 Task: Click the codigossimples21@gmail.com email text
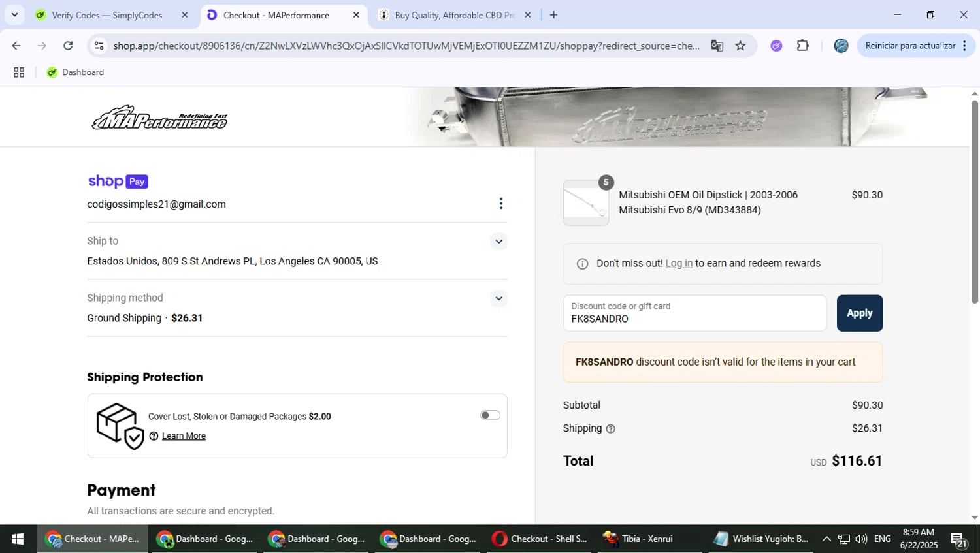157,204
